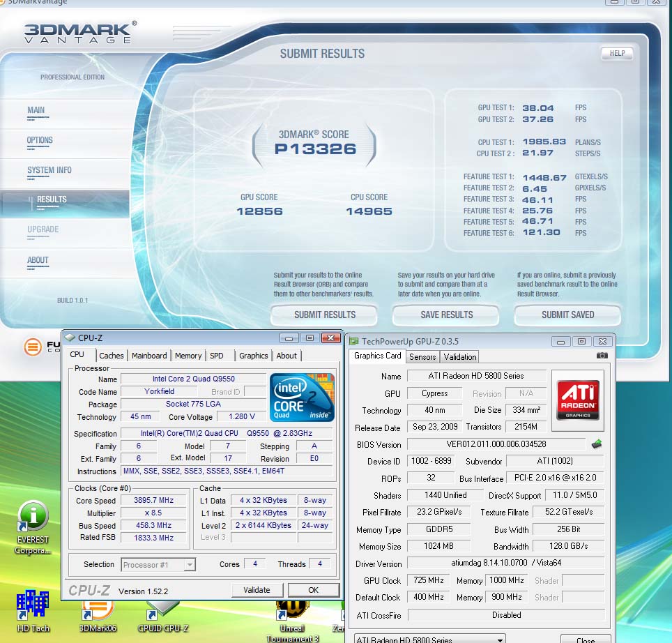Select the Graphics Card tab in GPU-Z
The image size is (672, 643).
pyautogui.click(x=378, y=356)
